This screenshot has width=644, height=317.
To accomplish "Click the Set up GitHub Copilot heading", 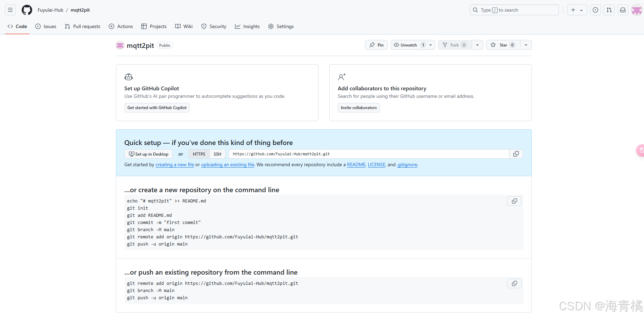I will 152,88.
